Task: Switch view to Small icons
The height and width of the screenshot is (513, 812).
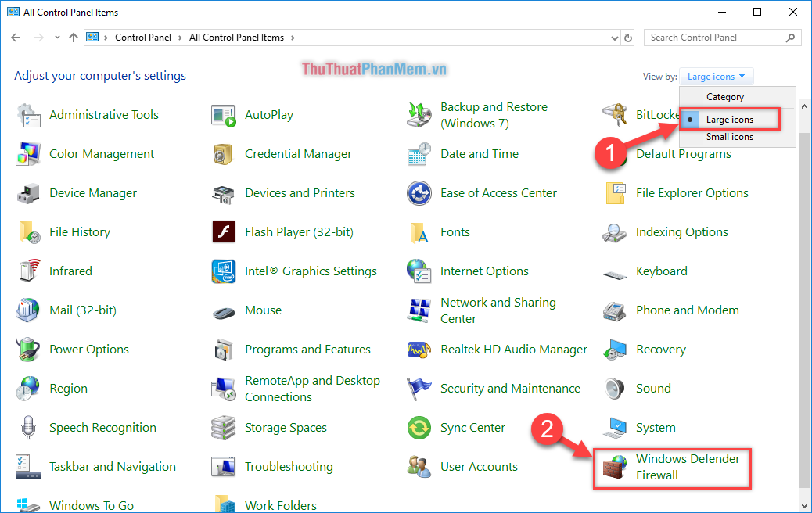Action: 730,136
